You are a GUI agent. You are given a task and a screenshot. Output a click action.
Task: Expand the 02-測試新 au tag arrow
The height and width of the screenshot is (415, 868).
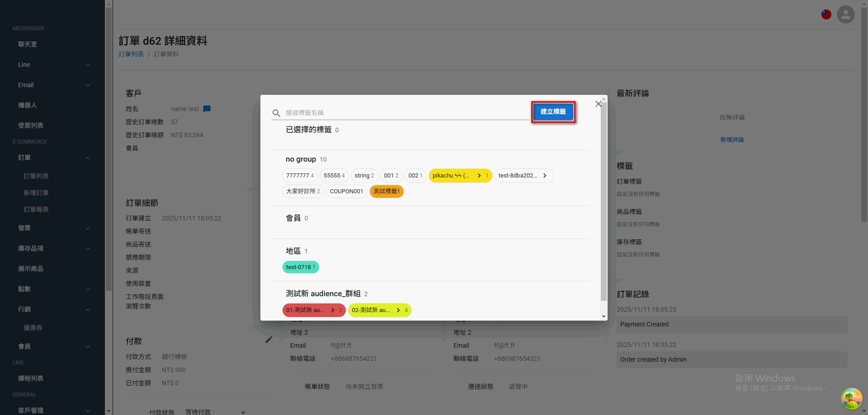pos(398,310)
